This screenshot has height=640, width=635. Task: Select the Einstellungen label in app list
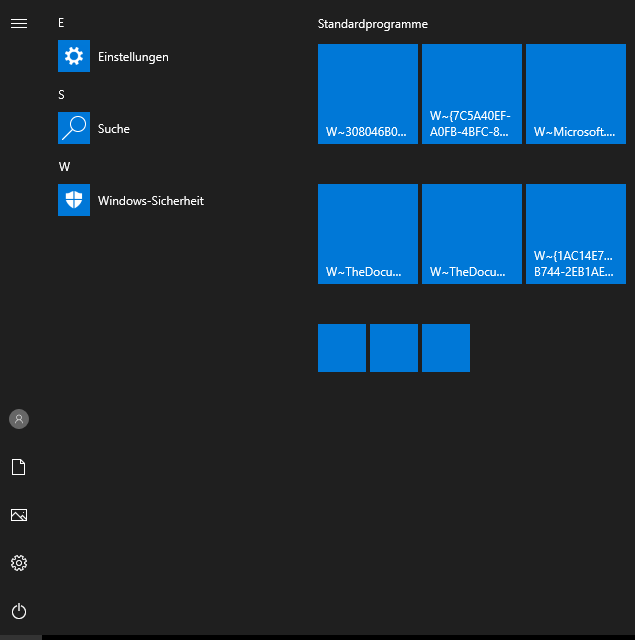point(133,57)
